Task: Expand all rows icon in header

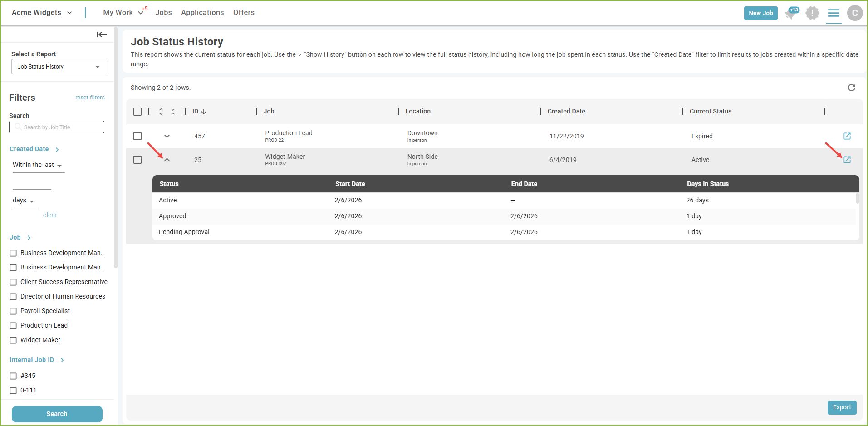Action: click(x=161, y=112)
